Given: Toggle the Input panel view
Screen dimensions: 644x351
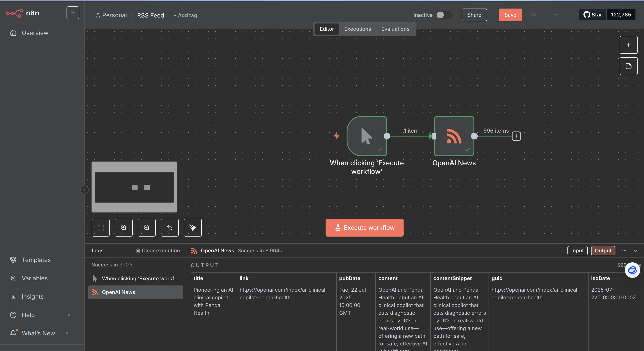Looking at the screenshot, I should click(x=577, y=251).
